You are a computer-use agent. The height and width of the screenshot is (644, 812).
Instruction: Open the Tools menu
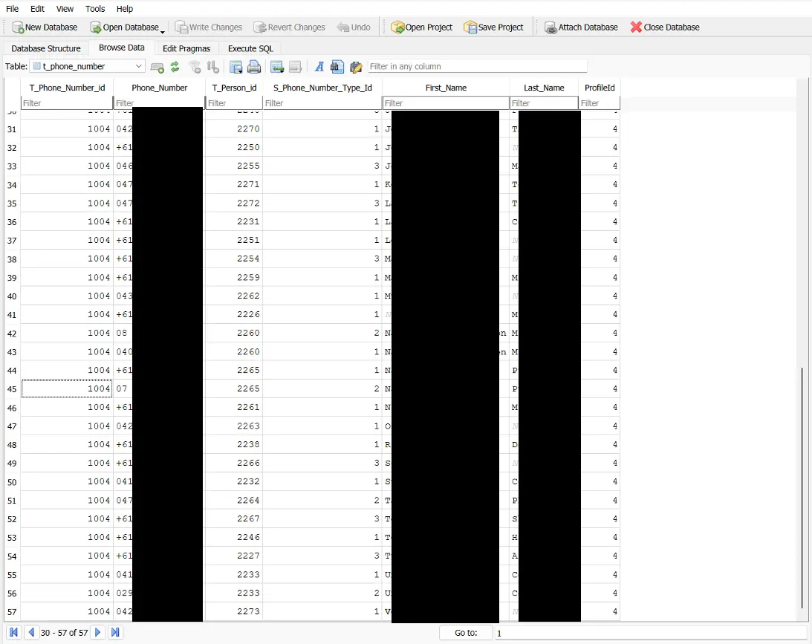[94, 9]
